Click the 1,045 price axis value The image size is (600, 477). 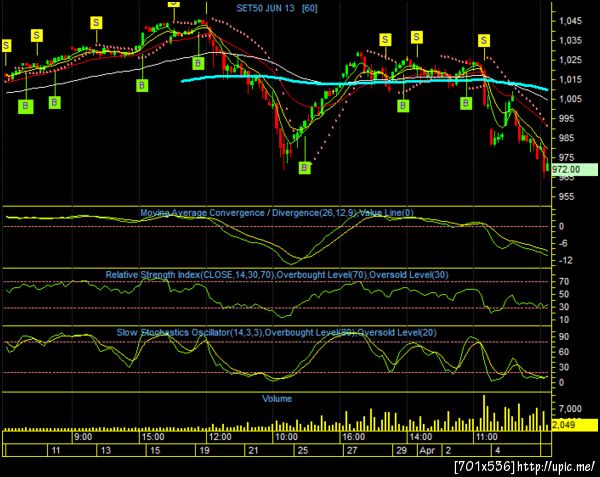(571, 21)
